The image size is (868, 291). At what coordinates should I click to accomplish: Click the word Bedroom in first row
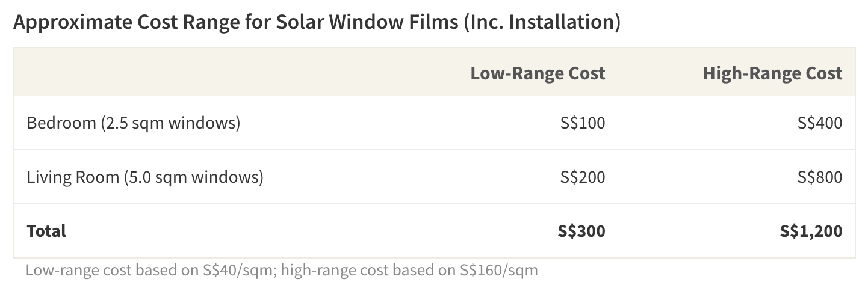(61, 123)
